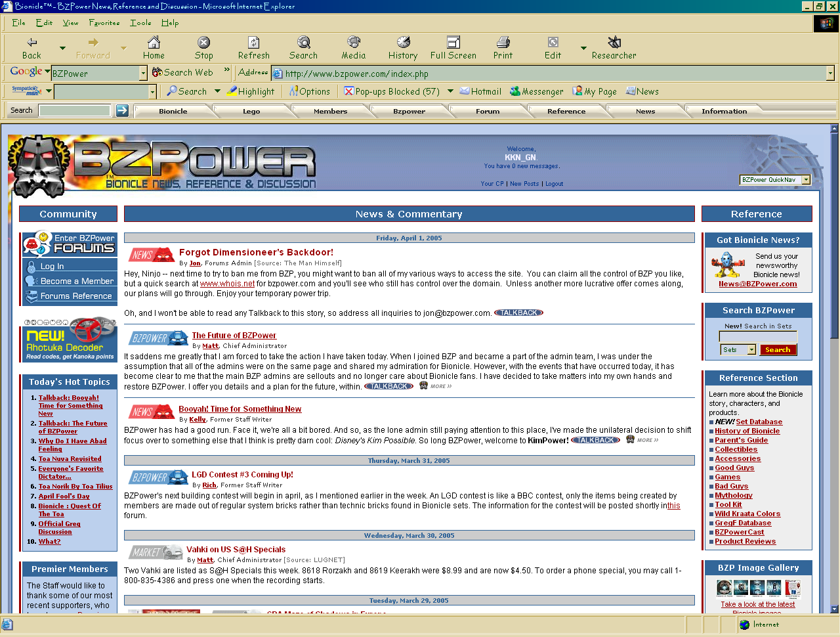Open the Pop-ups Blocked dropdown arrow
Viewport: 840px width, 637px height.
[450, 91]
